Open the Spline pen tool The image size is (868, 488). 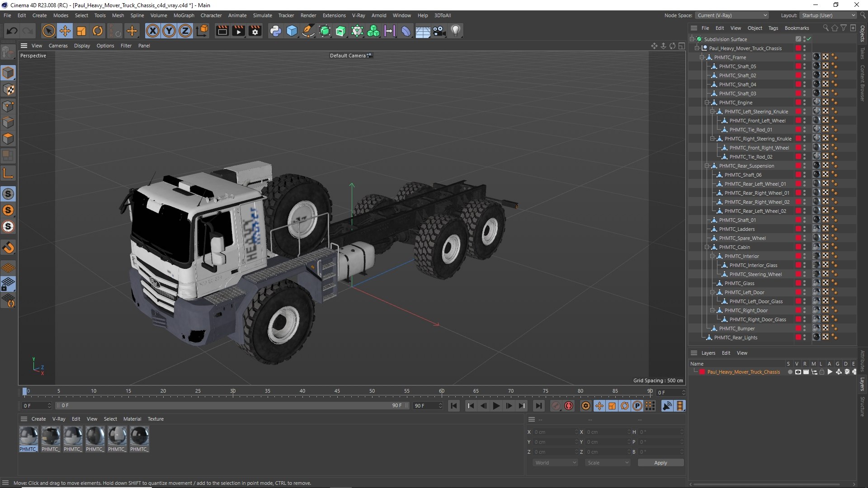[x=308, y=31]
